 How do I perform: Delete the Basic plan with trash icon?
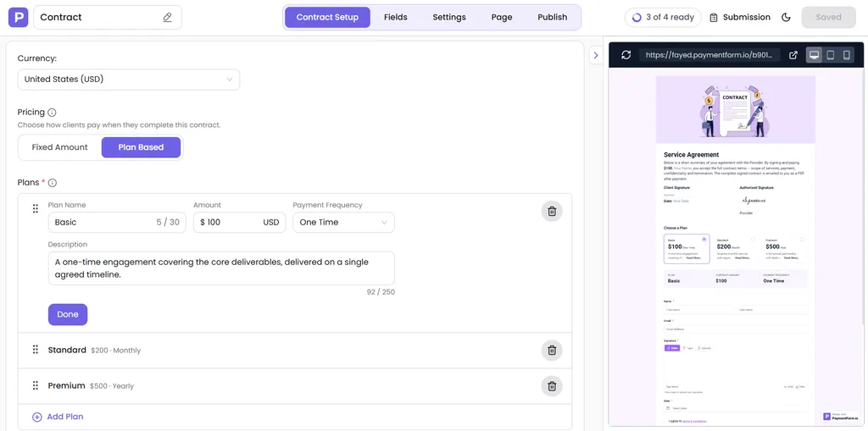552,212
